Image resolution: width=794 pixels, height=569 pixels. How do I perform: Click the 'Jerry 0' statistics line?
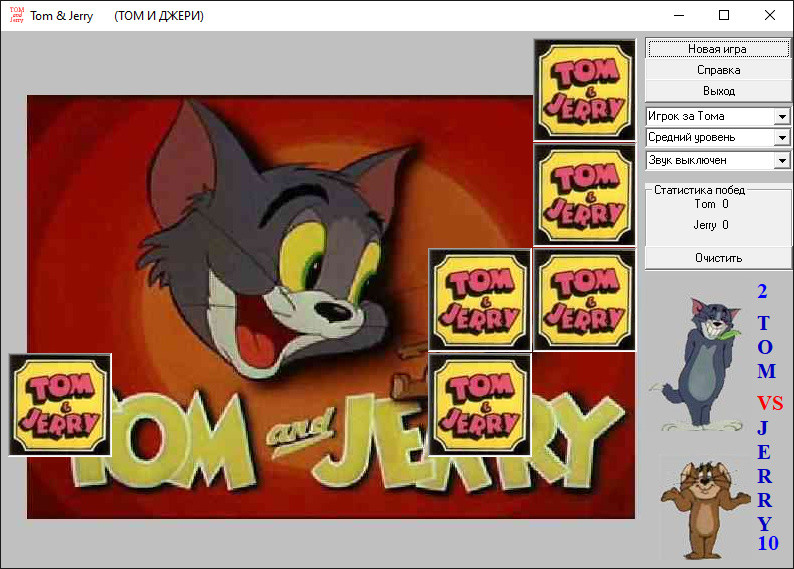(711, 225)
